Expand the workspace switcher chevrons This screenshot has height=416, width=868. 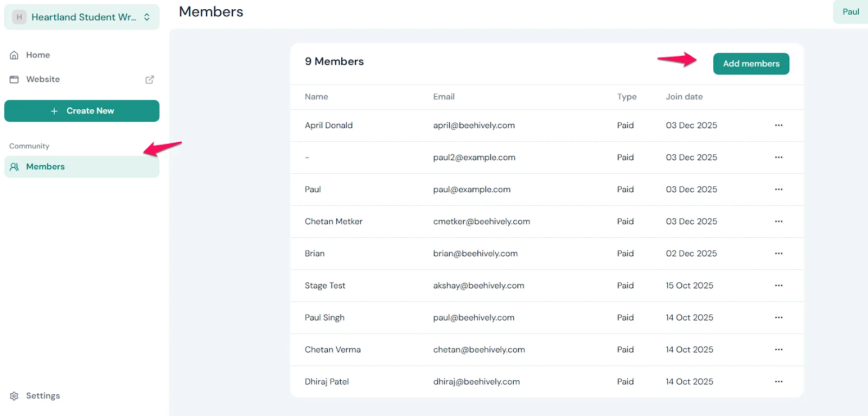[x=147, y=17]
